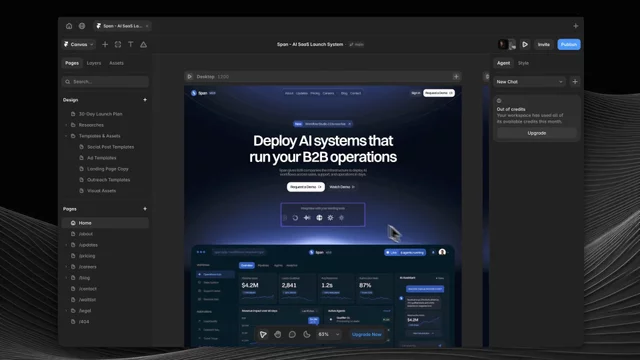Select the insert plus tool in toolbar
Screen dimensions: 640x360
pos(105,44)
